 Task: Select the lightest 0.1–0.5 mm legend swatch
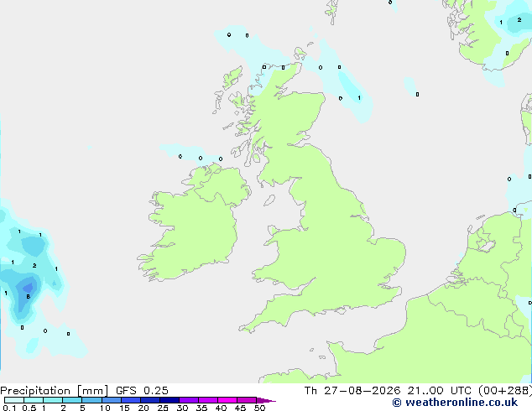(14, 400)
